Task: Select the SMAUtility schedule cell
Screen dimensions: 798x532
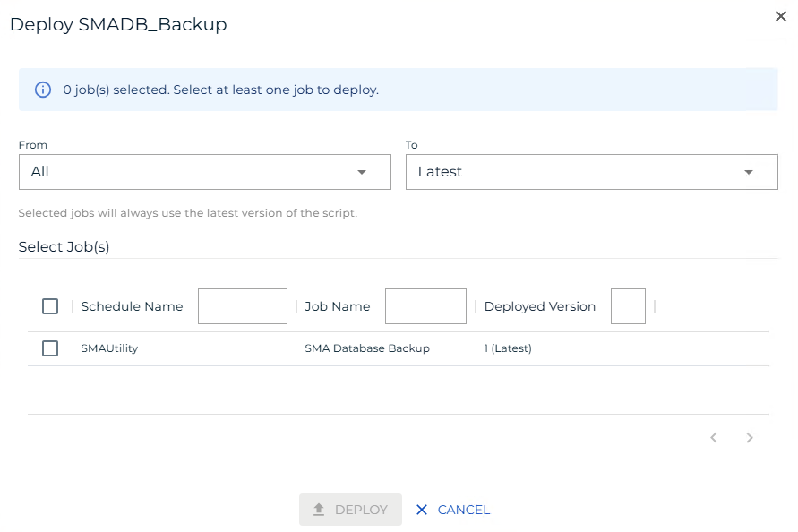Action: pos(109,348)
